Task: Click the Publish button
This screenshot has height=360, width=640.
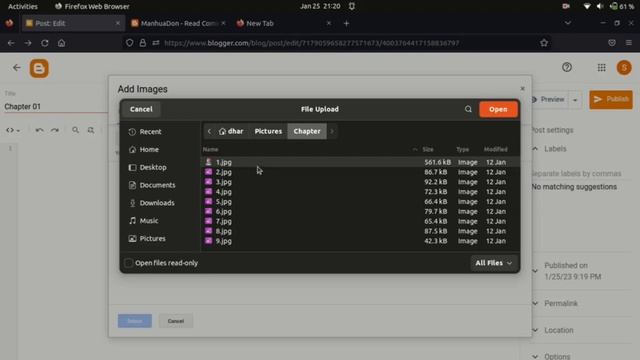Action: pyautogui.click(x=611, y=100)
